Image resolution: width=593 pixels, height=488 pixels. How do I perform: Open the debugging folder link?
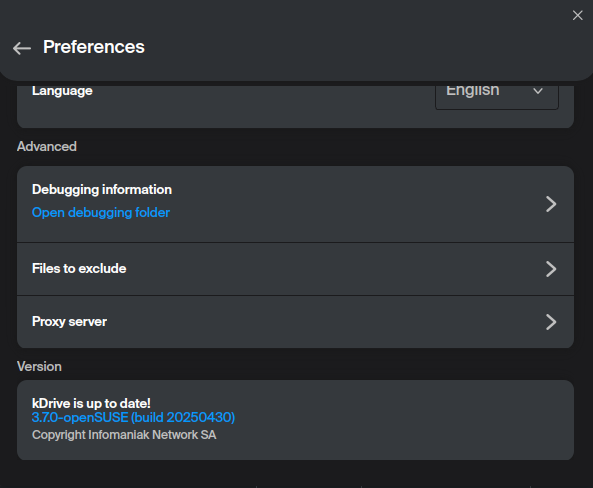pyautogui.click(x=101, y=213)
